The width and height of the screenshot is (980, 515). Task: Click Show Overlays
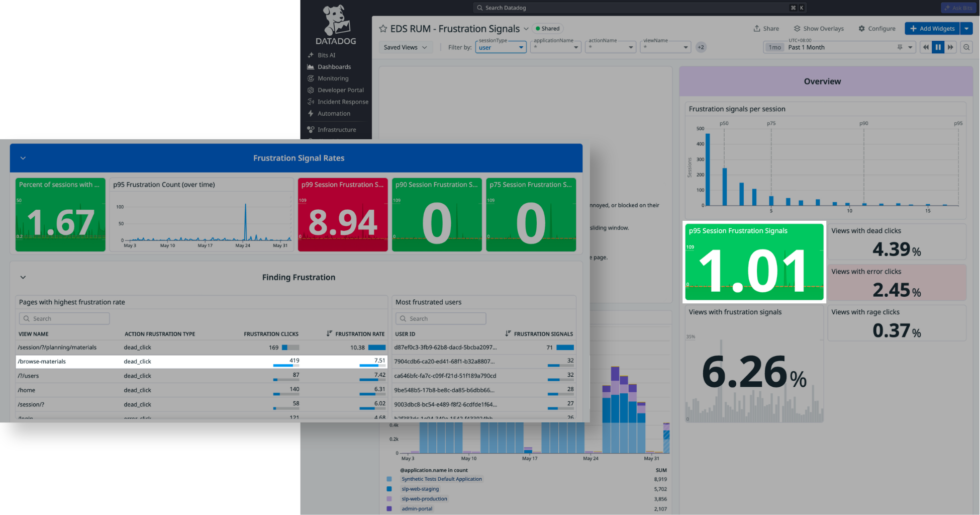(x=819, y=29)
